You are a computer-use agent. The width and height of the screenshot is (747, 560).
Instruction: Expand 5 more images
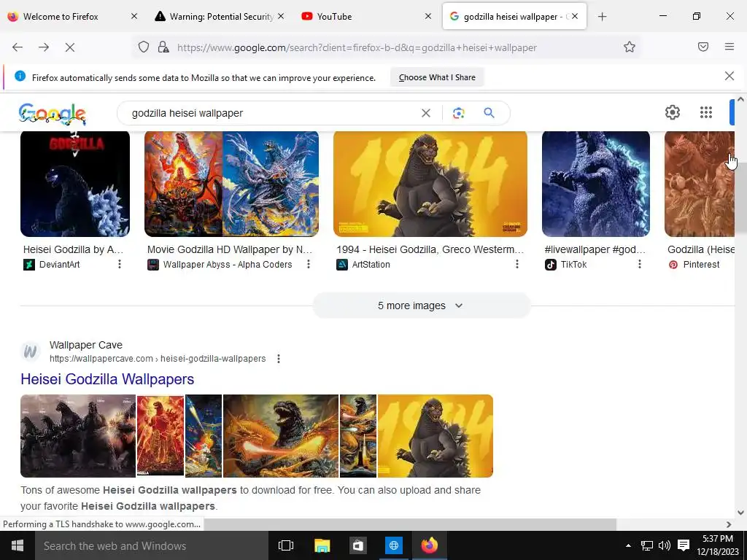point(421,306)
